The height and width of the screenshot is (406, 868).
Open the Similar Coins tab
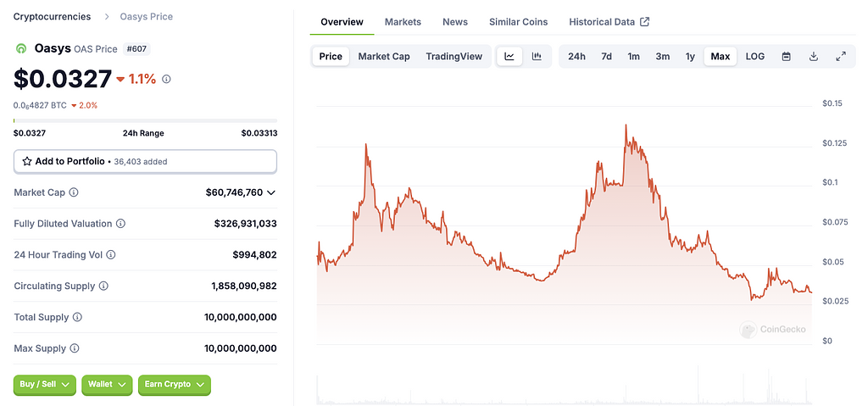[518, 22]
